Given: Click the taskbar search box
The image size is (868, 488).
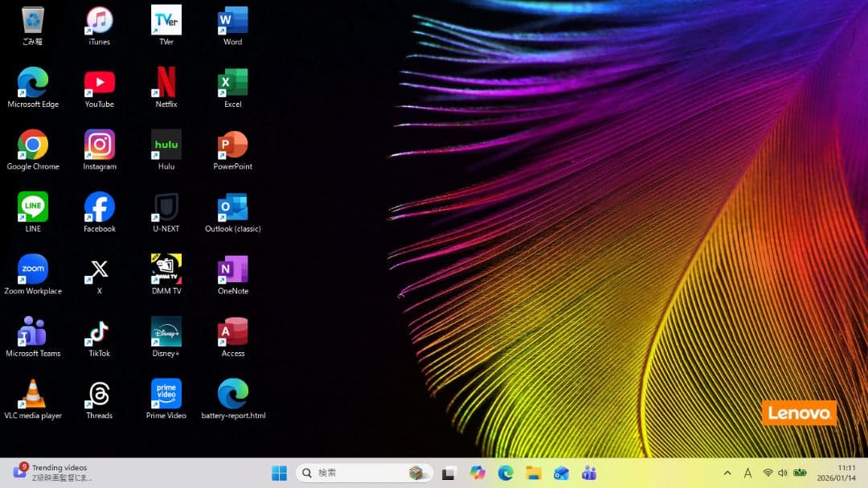Looking at the screenshot, I should point(354,473).
